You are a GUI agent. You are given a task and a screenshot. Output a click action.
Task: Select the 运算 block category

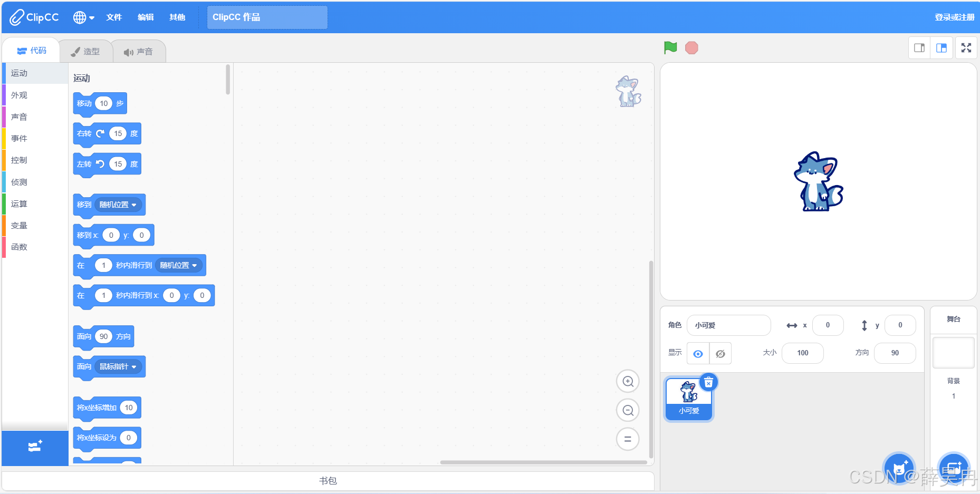coord(35,204)
